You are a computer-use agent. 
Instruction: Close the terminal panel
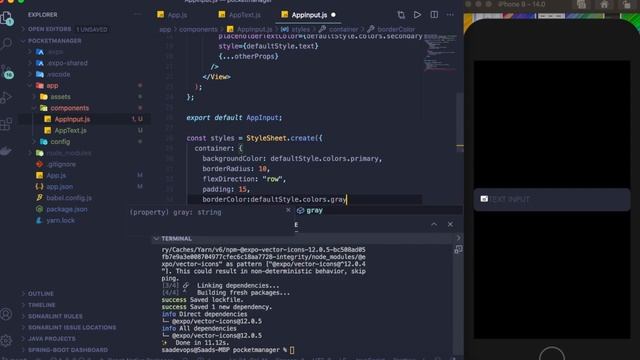point(450,224)
